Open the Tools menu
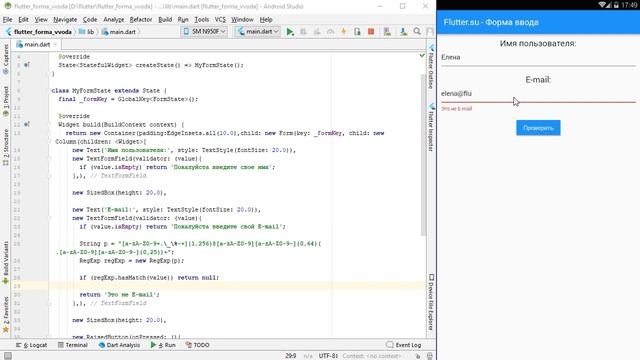This screenshot has width=640, height=360. [x=201, y=19]
